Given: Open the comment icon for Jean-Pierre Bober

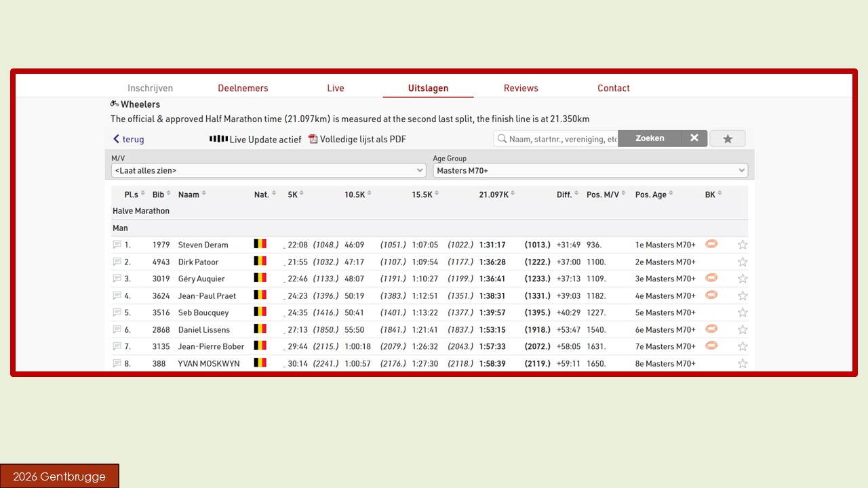Looking at the screenshot, I should (x=117, y=346).
